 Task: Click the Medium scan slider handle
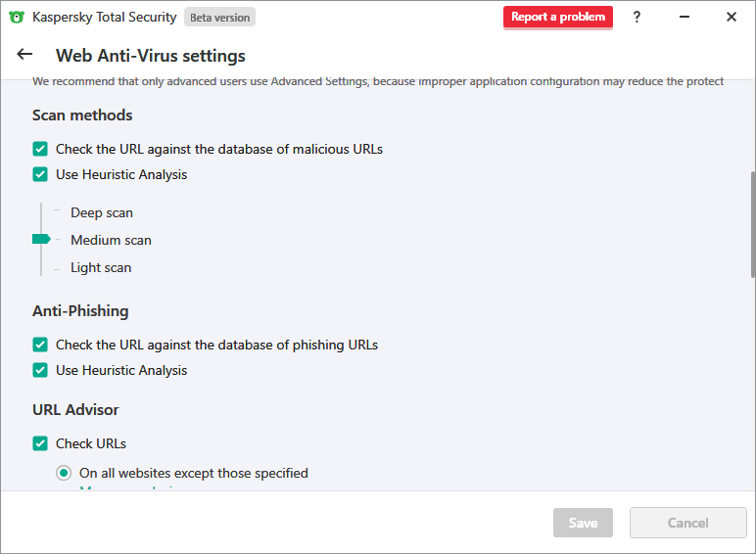[41, 239]
